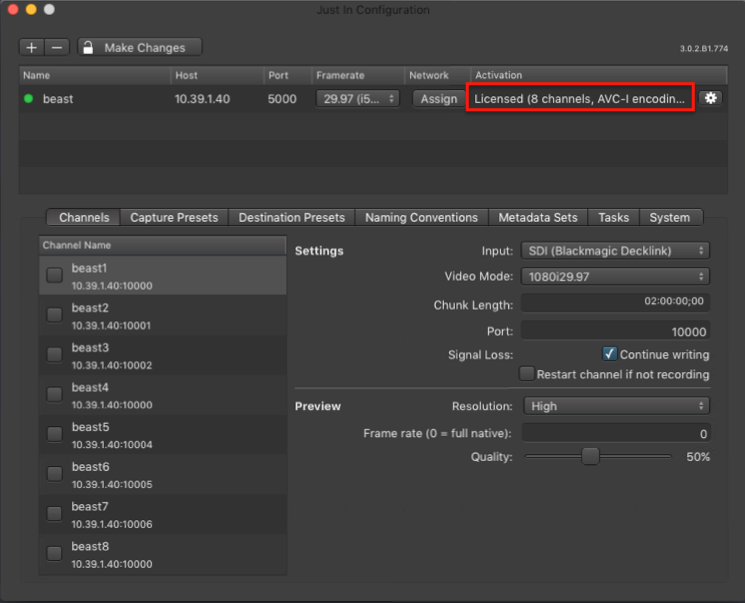Select channel row beast6
The image size is (745, 603).
point(162,474)
